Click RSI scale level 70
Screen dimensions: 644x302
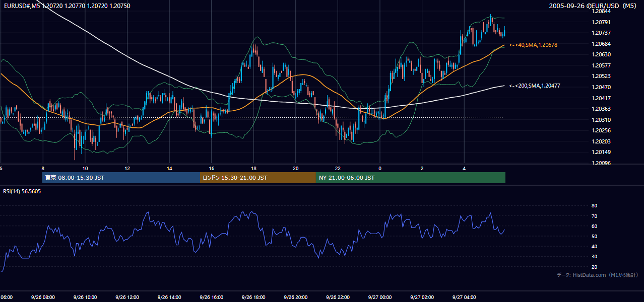pyautogui.click(x=594, y=216)
